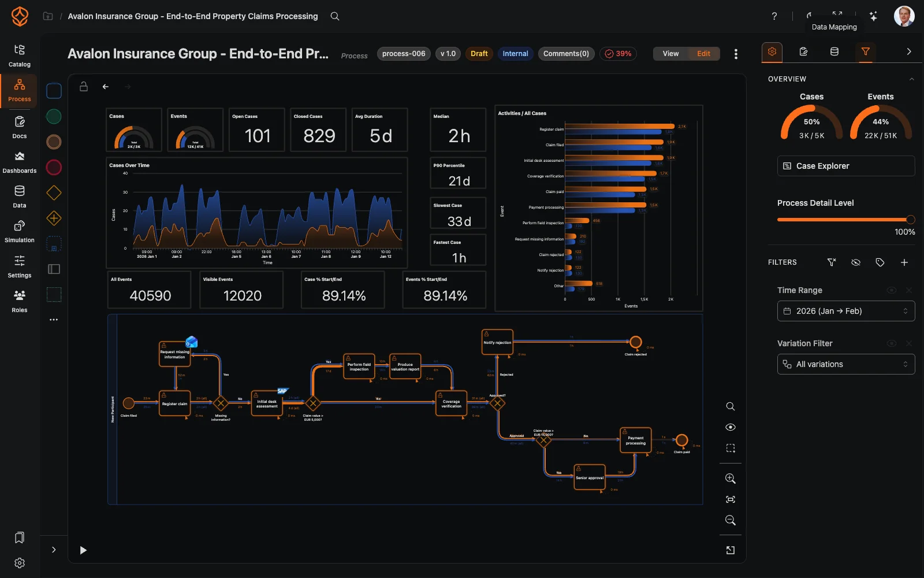924x578 pixels.
Task: Toggle canvas visibility eye icon
Action: pos(731,427)
